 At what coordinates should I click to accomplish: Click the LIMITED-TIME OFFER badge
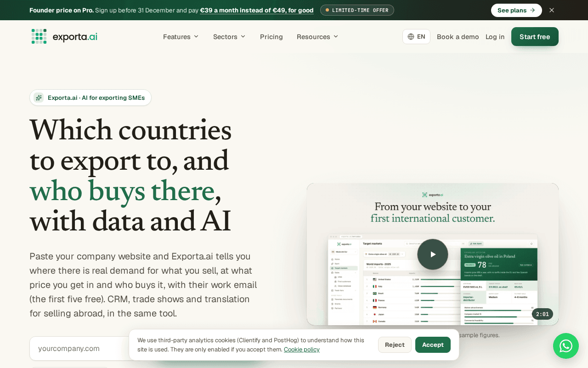click(357, 10)
